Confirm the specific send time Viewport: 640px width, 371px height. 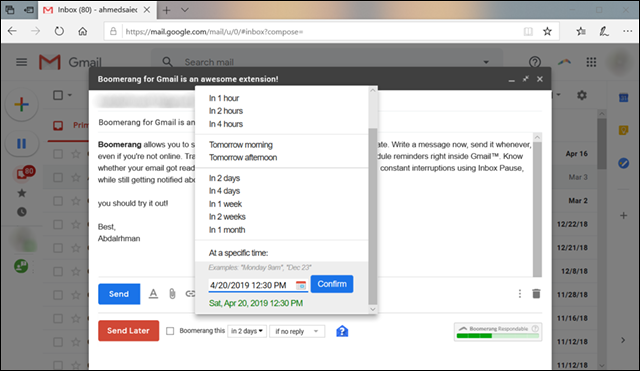click(x=332, y=284)
